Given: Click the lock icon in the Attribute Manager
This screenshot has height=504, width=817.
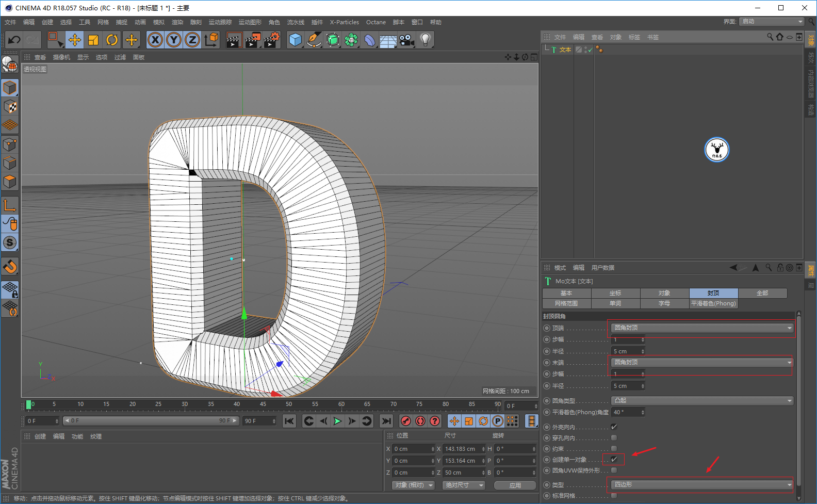Looking at the screenshot, I should pyautogui.click(x=780, y=267).
